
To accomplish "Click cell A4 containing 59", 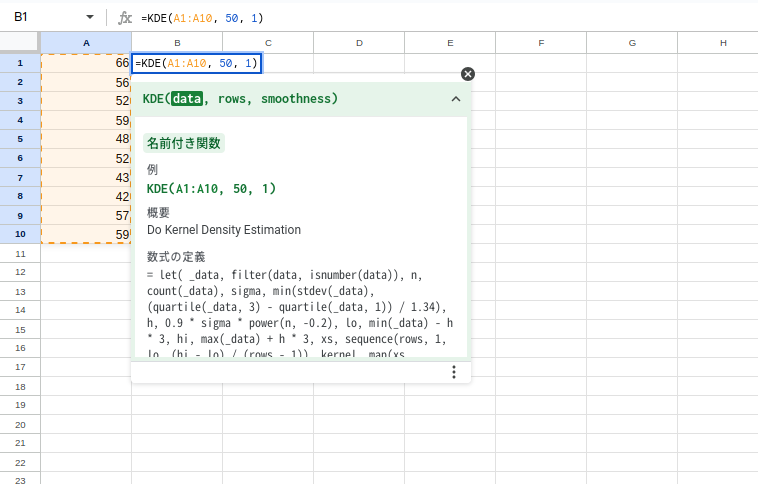I will click(86, 120).
